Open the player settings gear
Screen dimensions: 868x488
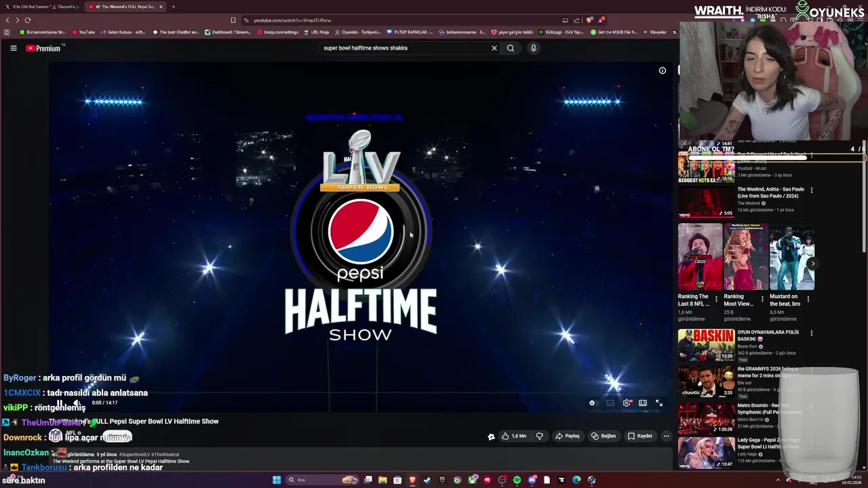pyautogui.click(x=627, y=403)
